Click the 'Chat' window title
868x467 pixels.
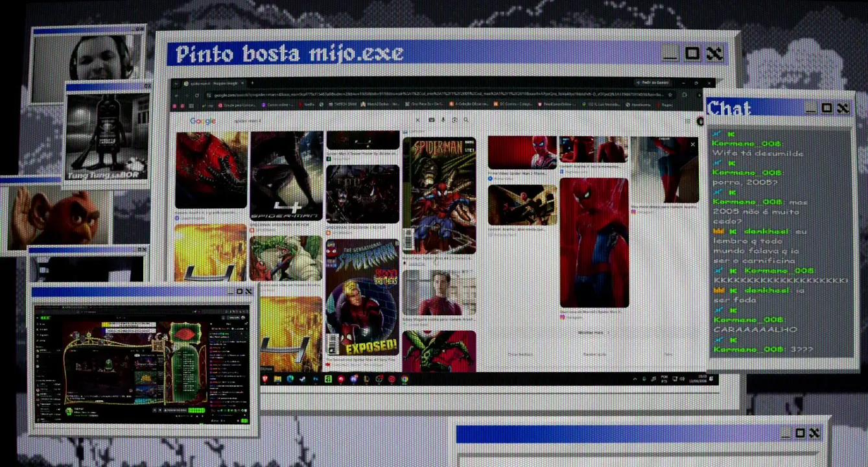[x=730, y=108]
